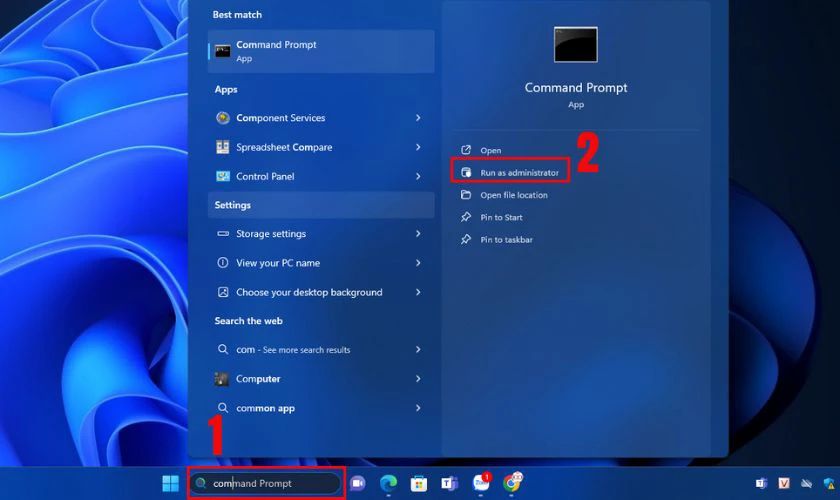Click the desktop background picture icon
This screenshot has width=840, height=500.
[x=223, y=292]
